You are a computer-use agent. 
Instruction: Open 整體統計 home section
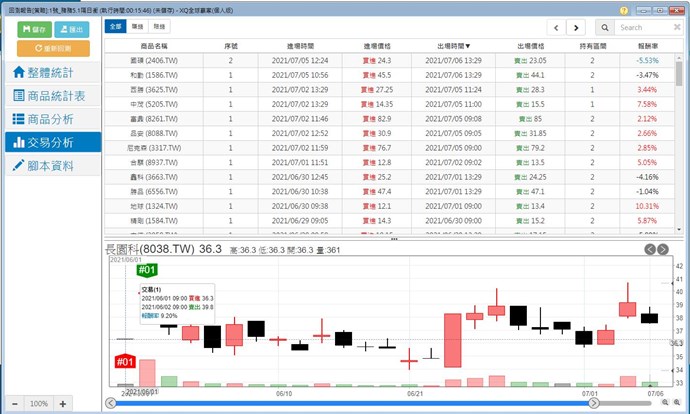(53, 73)
